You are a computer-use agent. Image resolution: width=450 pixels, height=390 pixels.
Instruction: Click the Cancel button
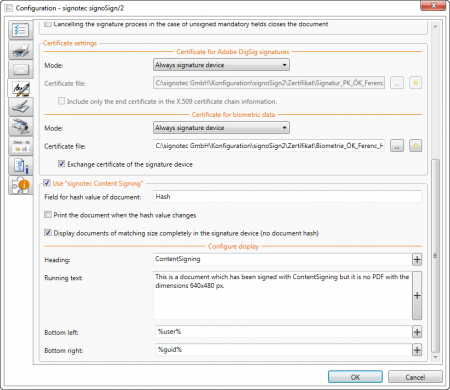click(415, 377)
